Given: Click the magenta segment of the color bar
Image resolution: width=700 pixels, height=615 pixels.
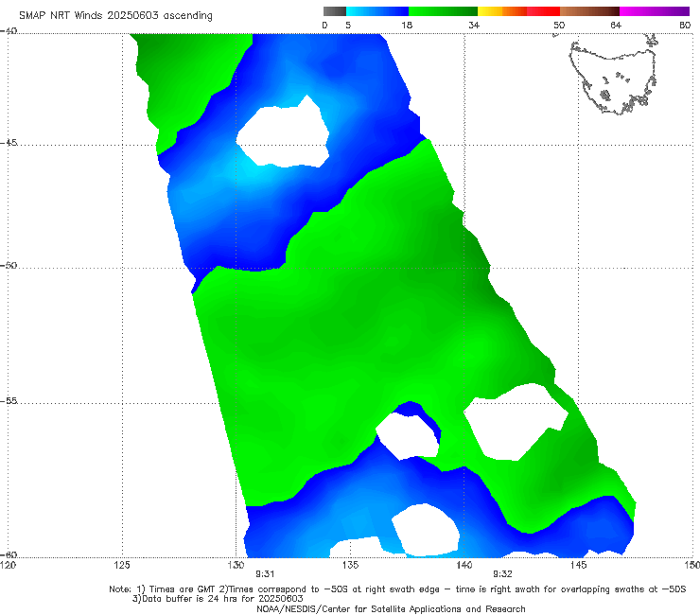Looking at the screenshot, I should click(655, 11).
